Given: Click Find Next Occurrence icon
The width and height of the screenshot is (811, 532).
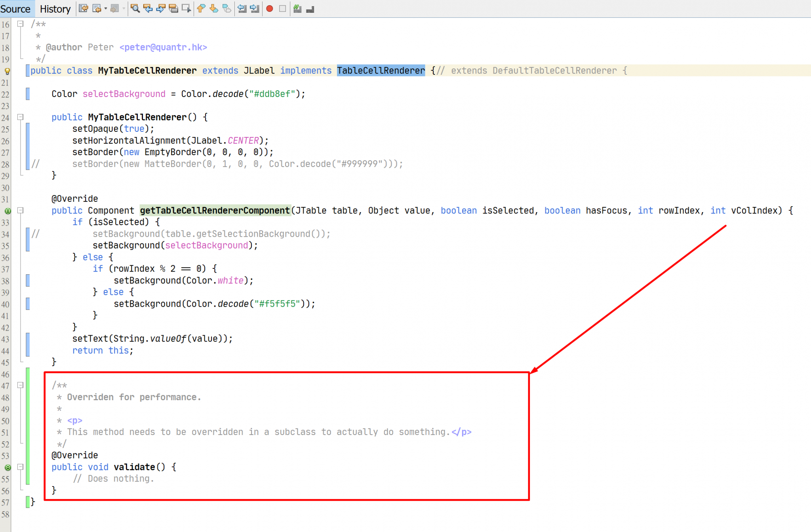Looking at the screenshot, I should pos(161,8).
